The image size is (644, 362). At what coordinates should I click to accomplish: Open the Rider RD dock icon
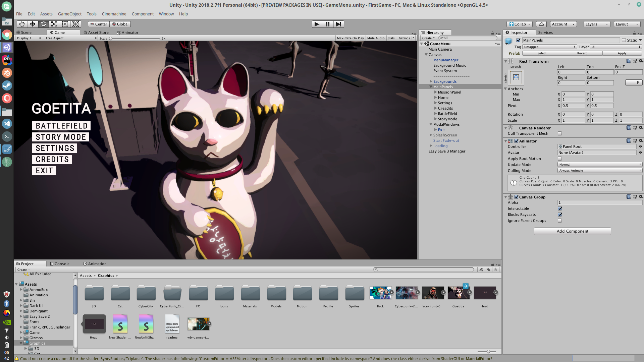point(7,60)
